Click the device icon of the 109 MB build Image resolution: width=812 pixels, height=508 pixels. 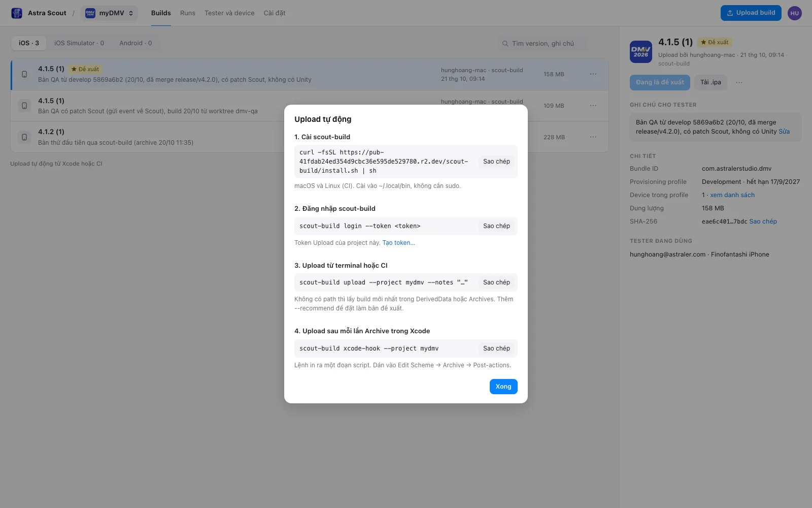pos(24,106)
